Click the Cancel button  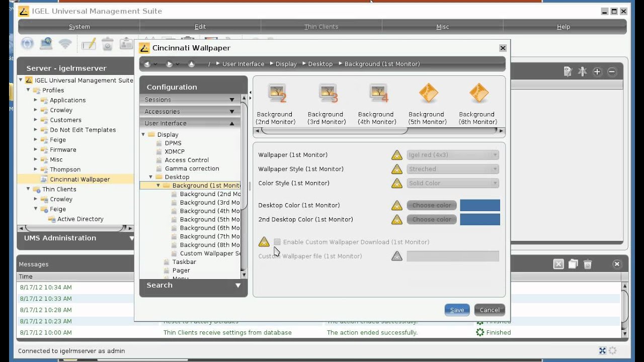click(490, 310)
